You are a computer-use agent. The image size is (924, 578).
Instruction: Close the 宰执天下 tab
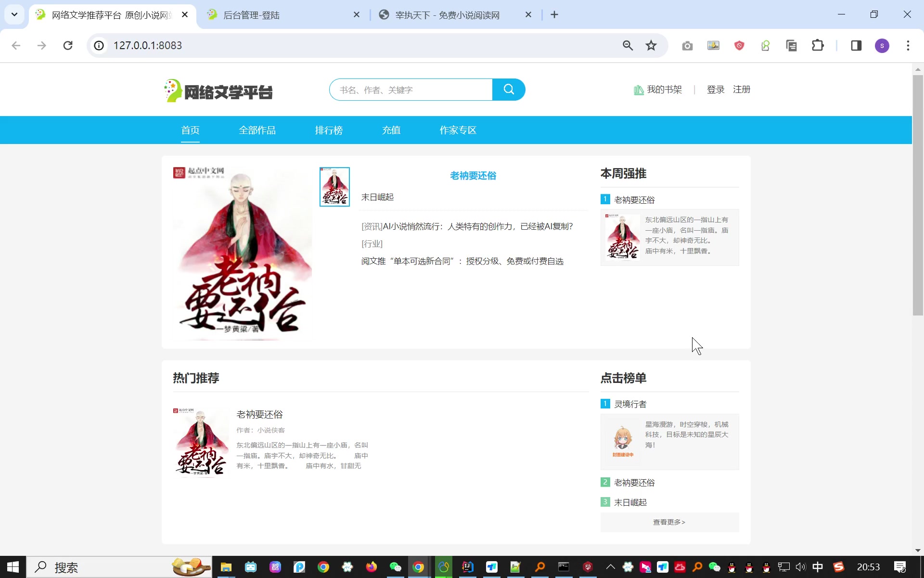click(x=528, y=15)
